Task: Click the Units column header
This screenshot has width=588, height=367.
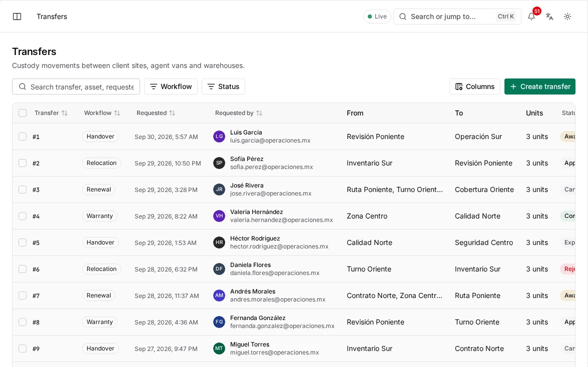Action: (x=534, y=113)
